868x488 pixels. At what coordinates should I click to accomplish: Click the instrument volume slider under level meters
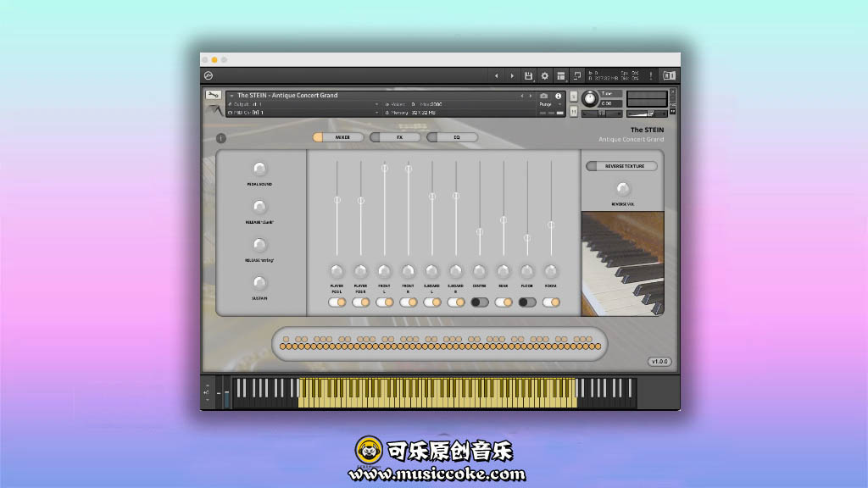647,114
